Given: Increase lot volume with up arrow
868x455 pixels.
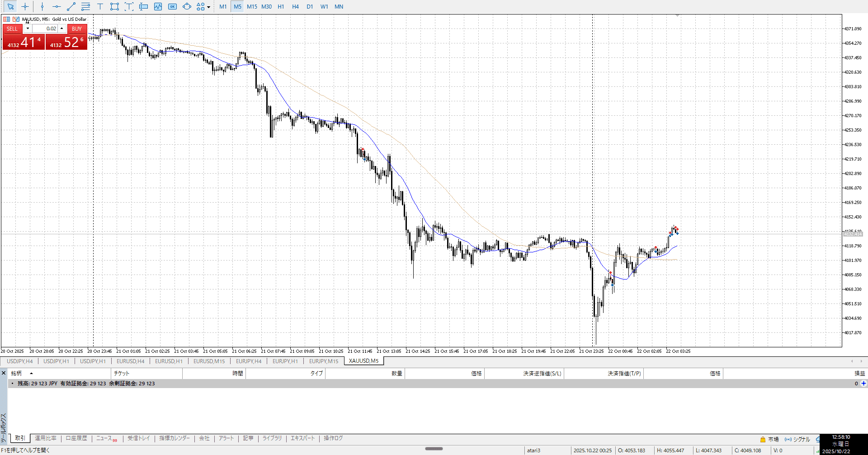Looking at the screenshot, I should (x=62, y=28).
